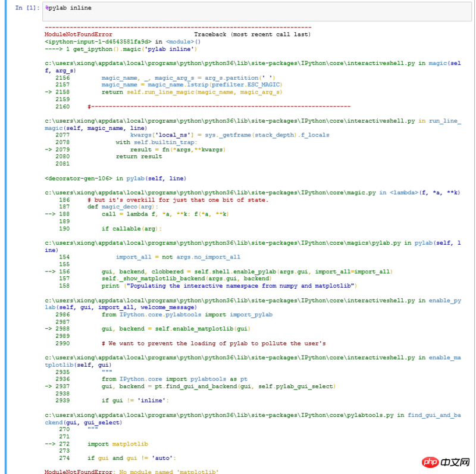
Task: Click line 2937 pt.find_gui_and_backend call
Action: [218, 386]
